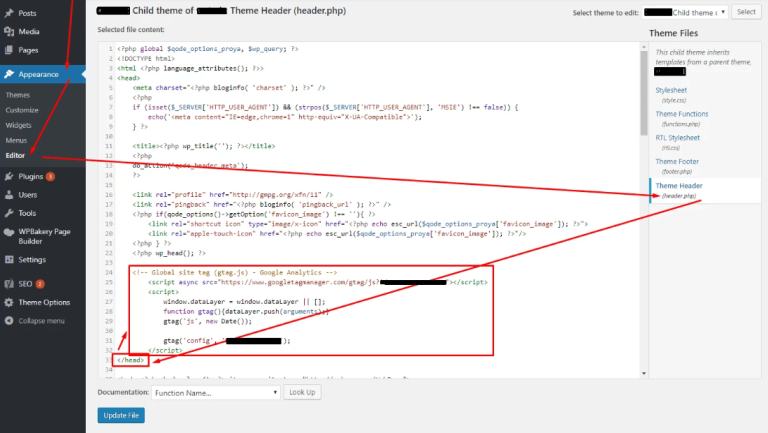Click the editor scroll up arrow

click(x=644, y=47)
